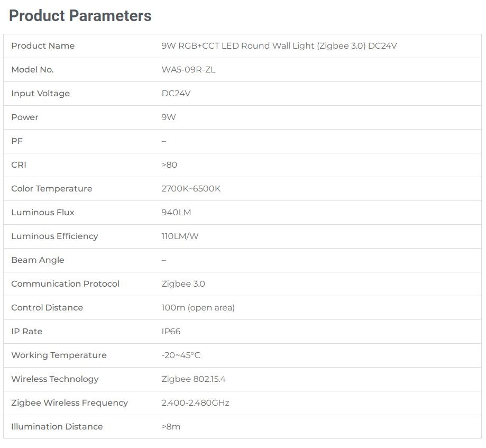
Task: Select the Illumination Distance value >8m
Action: click(171, 427)
